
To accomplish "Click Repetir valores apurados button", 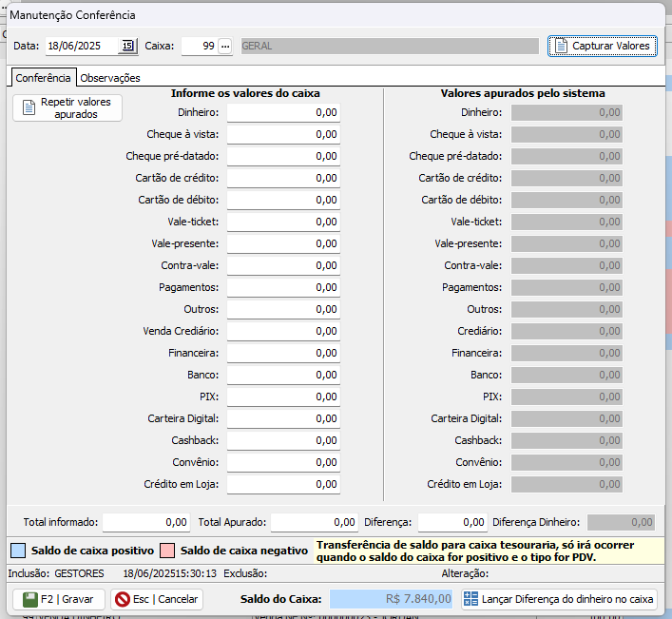I will [67, 108].
